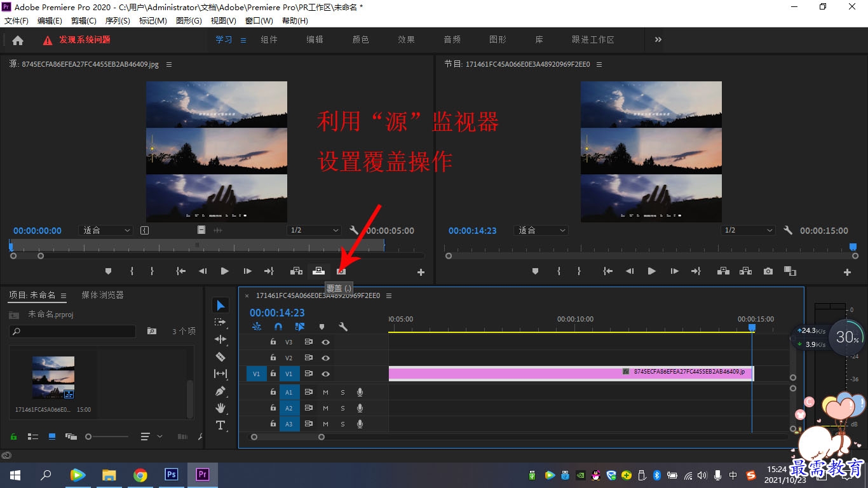Image resolution: width=868 pixels, height=488 pixels.
Task: Step back one frame in Source monitor
Action: pos(203,271)
